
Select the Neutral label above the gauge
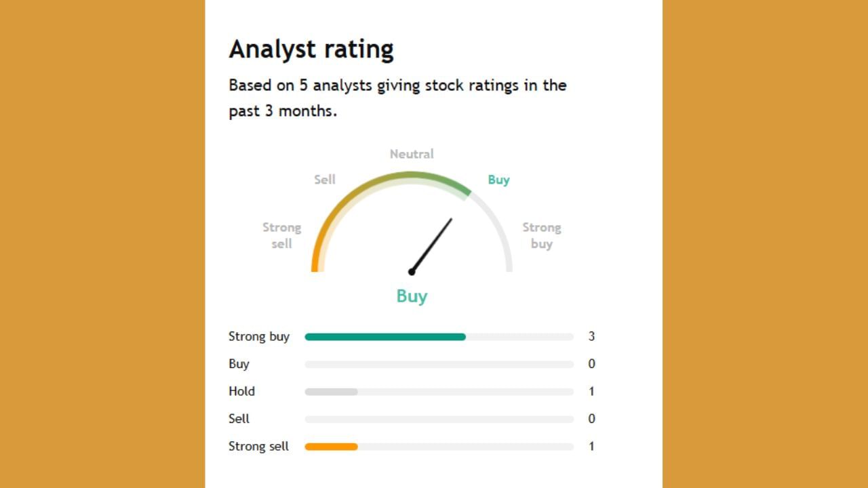coord(411,154)
